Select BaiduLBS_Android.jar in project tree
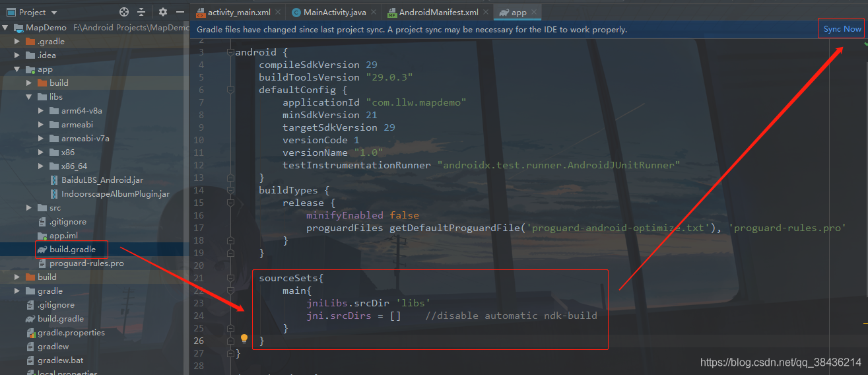The height and width of the screenshot is (375, 868). pyautogui.click(x=102, y=180)
